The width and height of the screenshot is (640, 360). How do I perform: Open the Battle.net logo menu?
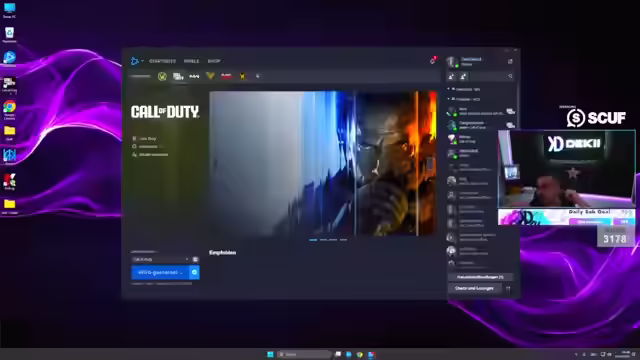click(x=136, y=61)
